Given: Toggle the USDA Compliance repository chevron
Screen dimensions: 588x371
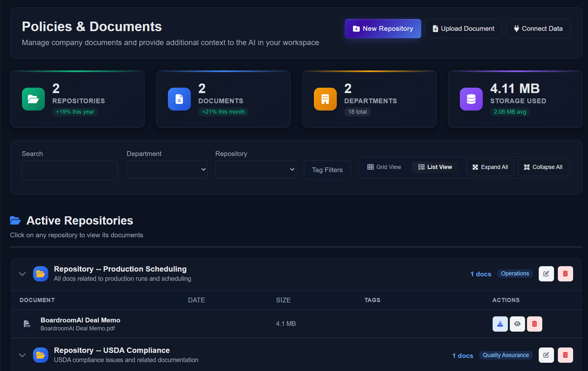Looking at the screenshot, I should click(22, 355).
